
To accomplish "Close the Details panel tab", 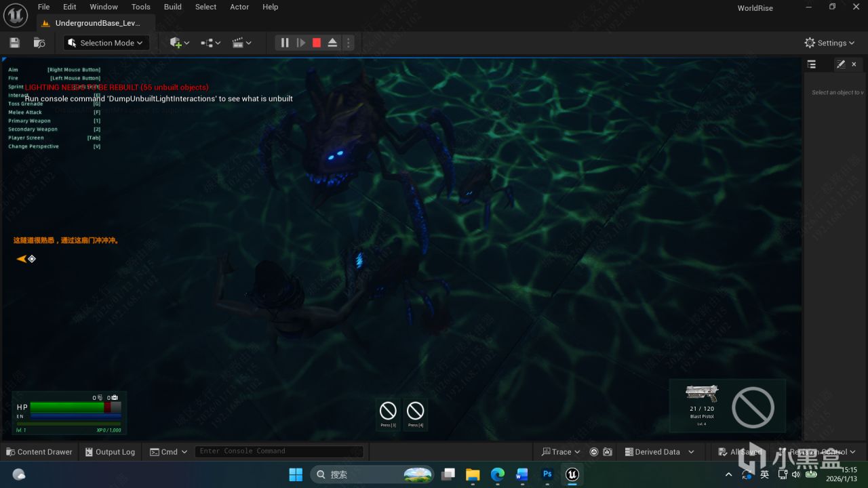I will pyautogui.click(x=854, y=64).
